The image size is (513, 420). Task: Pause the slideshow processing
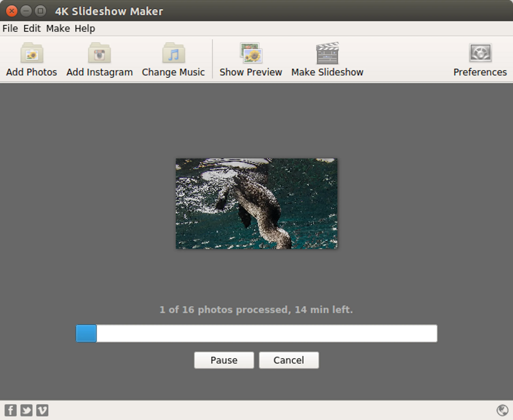tap(224, 360)
